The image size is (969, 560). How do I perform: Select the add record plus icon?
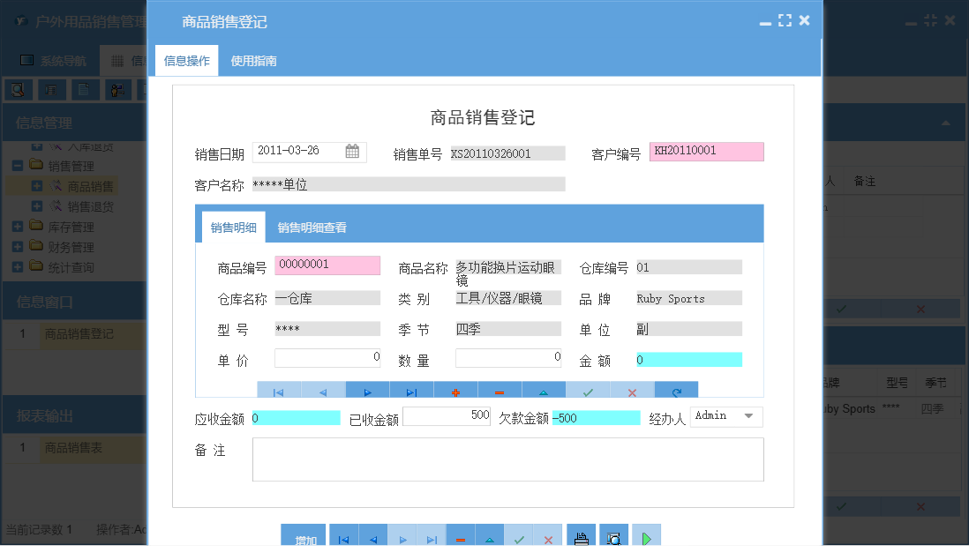[454, 391]
